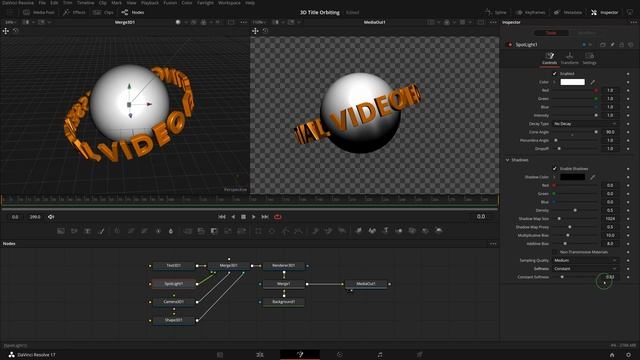Select the Paint tool in toolbar
The height and width of the screenshot is (360, 640).
[101, 231]
